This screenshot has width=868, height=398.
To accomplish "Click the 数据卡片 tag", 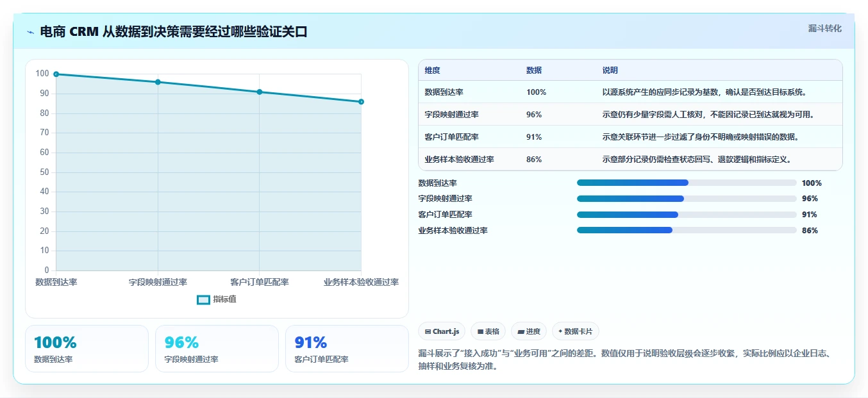I will [x=576, y=331].
